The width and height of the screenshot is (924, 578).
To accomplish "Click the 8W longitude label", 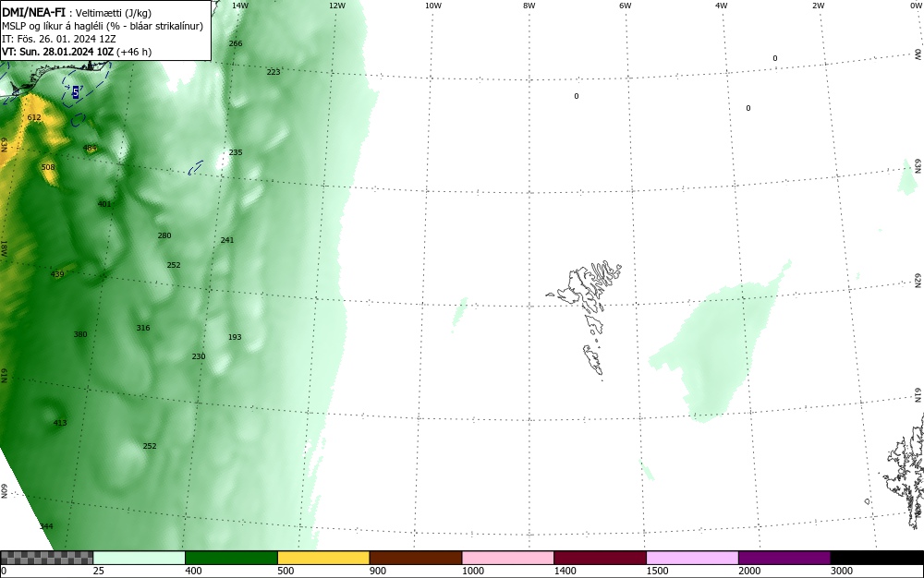I will [x=529, y=6].
